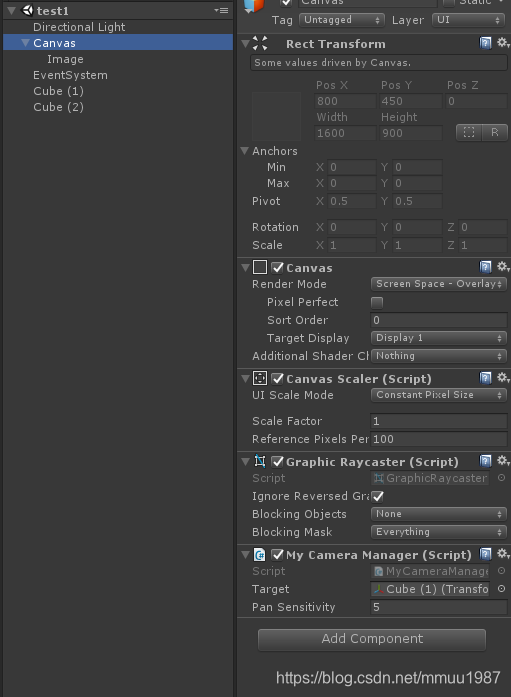
Task: Open Graphic Raycaster gear settings menu
Action: (x=503, y=461)
